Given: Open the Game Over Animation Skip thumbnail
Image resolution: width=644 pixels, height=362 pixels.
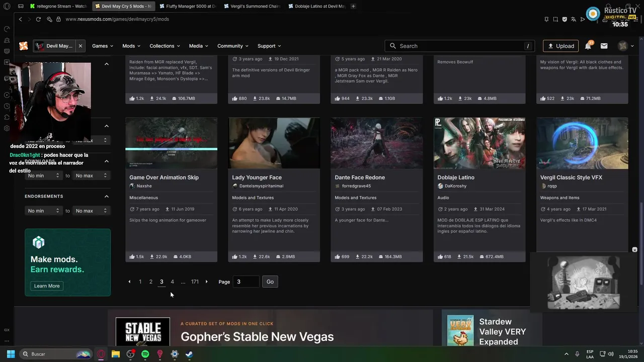Looking at the screenshot, I should (171, 143).
